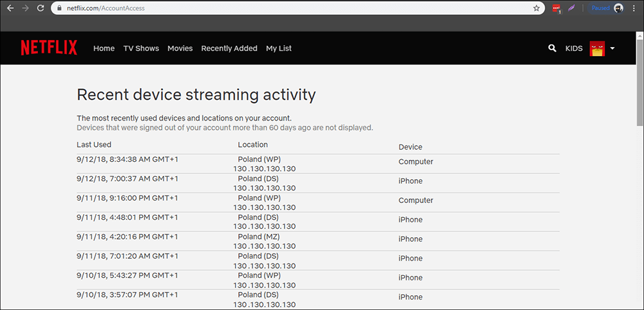Open the Chrome three-dot menu
644x310 pixels.
coord(635,8)
